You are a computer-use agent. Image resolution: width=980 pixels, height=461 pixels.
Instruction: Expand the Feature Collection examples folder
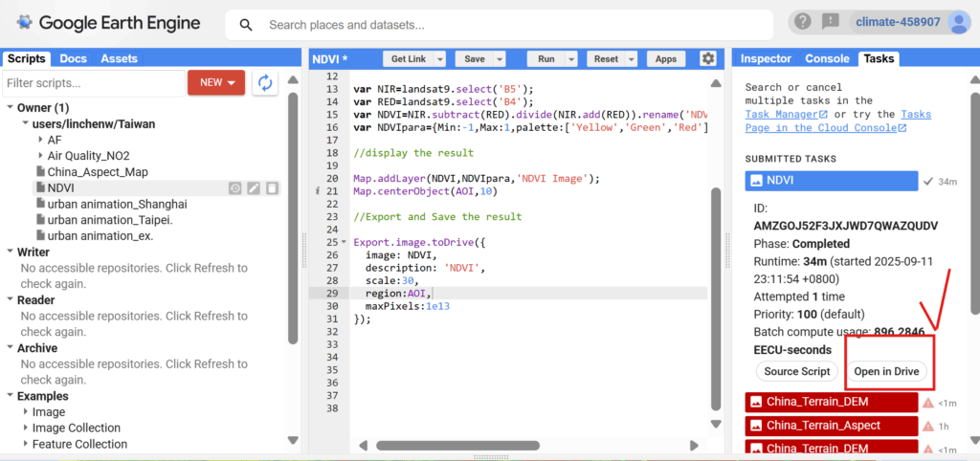point(26,444)
